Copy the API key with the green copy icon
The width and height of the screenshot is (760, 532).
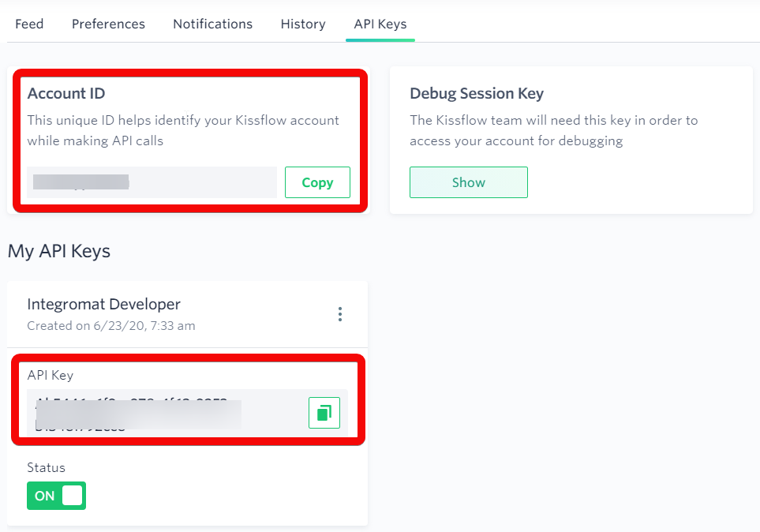pyautogui.click(x=324, y=413)
